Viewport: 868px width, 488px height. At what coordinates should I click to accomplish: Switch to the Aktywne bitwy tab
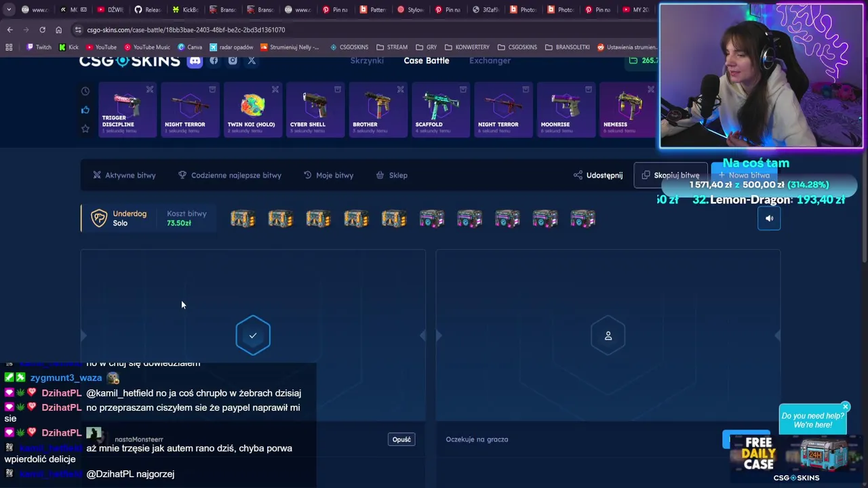click(124, 175)
